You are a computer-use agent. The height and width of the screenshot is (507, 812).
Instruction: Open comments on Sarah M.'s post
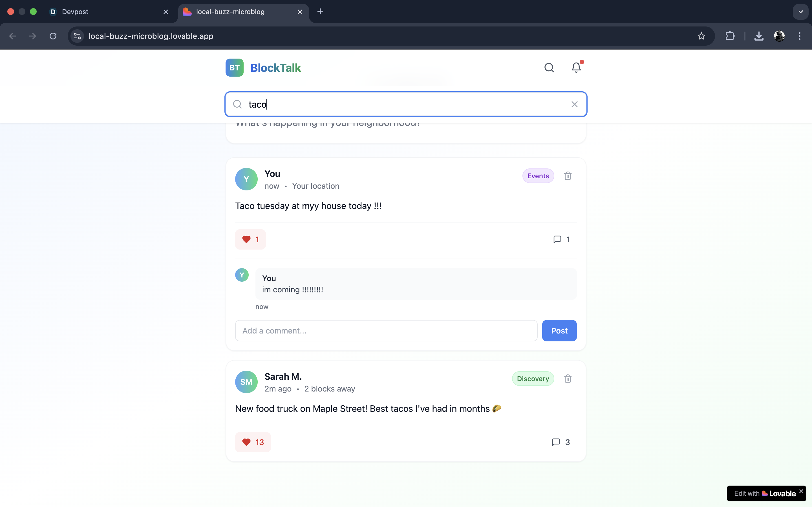click(x=561, y=442)
